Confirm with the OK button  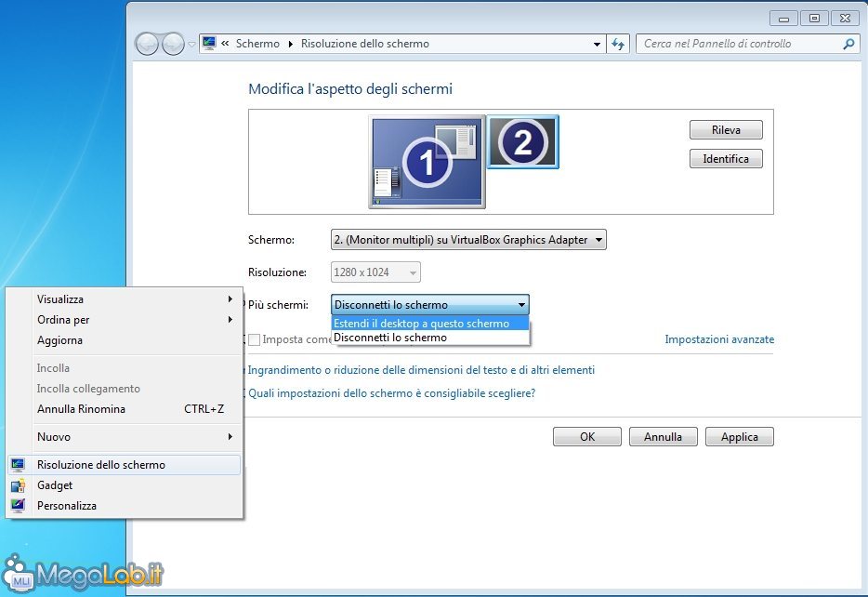pyautogui.click(x=587, y=437)
